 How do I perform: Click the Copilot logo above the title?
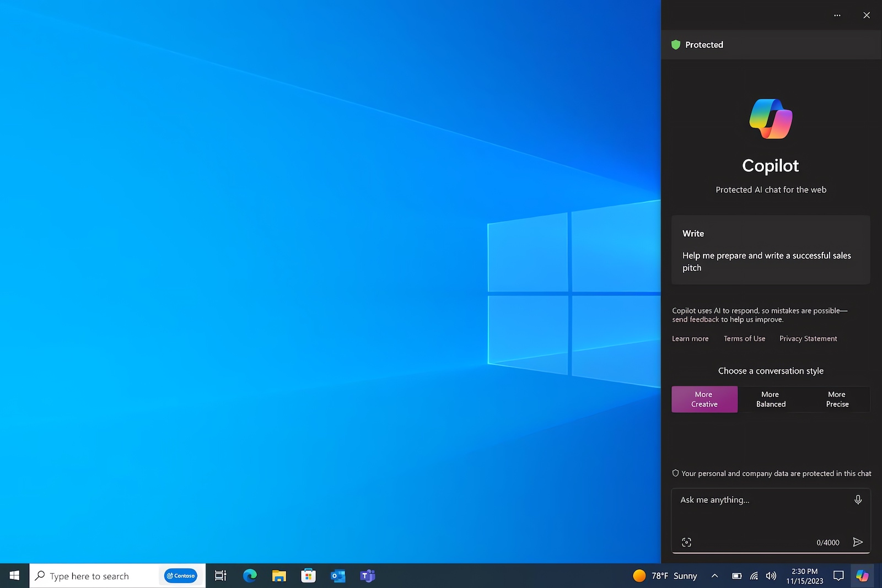click(x=770, y=118)
